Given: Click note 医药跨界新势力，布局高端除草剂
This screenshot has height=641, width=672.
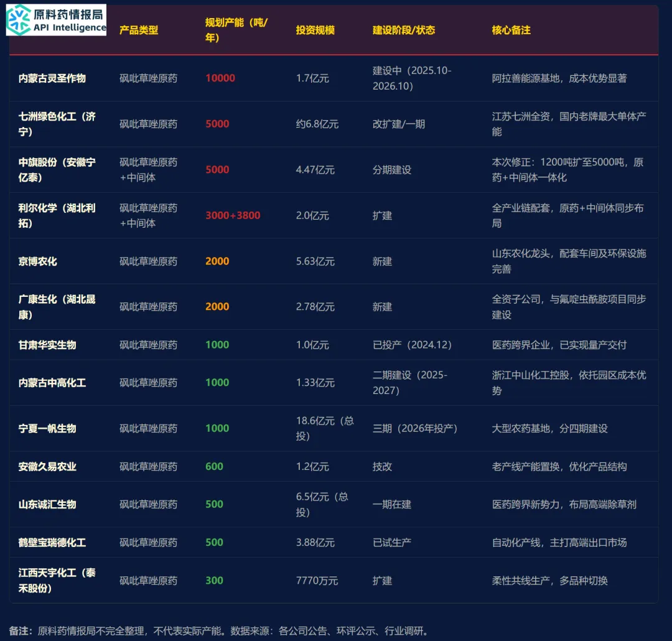Looking at the screenshot, I should [564, 504].
